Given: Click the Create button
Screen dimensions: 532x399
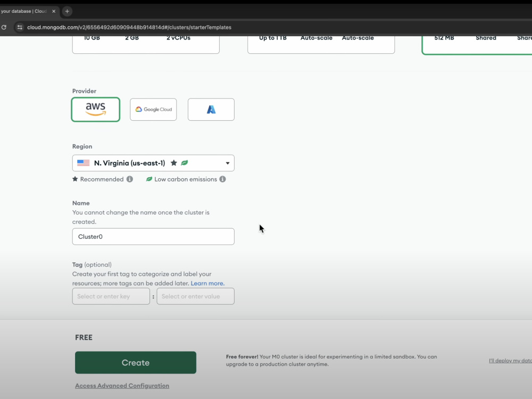Looking at the screenshot, I should [x=135, y=362].
